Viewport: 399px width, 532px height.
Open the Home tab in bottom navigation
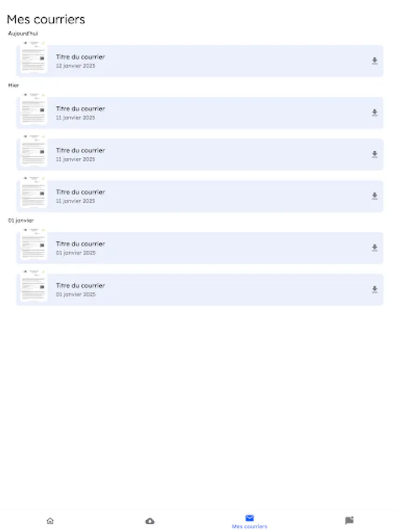(50, 521)
